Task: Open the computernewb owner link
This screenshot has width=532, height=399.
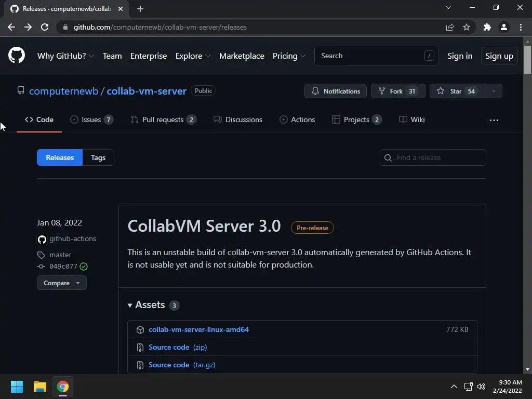Action: [63, 91]
